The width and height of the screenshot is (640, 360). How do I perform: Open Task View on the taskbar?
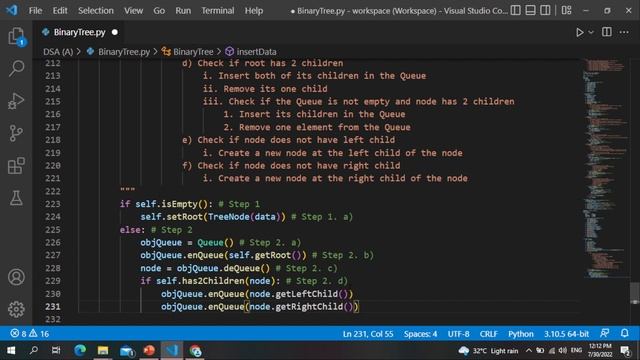click(x=56, y=351)
